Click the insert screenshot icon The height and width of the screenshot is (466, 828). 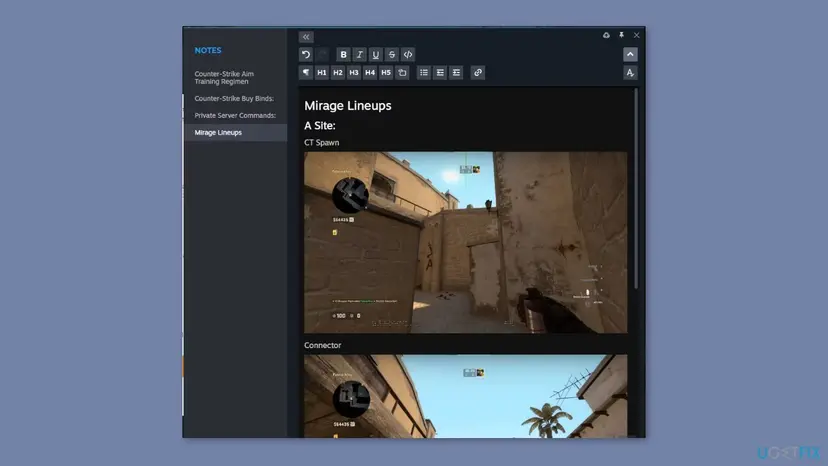tap(402, 72)
